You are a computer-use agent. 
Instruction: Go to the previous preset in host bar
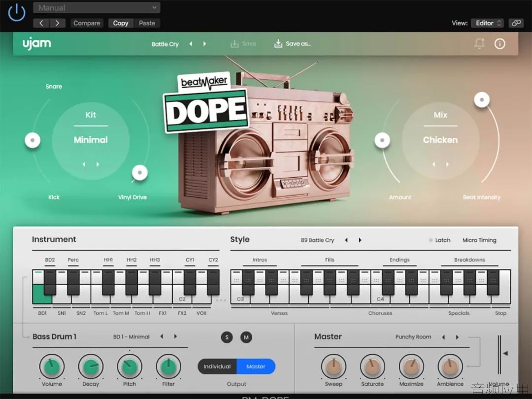pos(41,23)
